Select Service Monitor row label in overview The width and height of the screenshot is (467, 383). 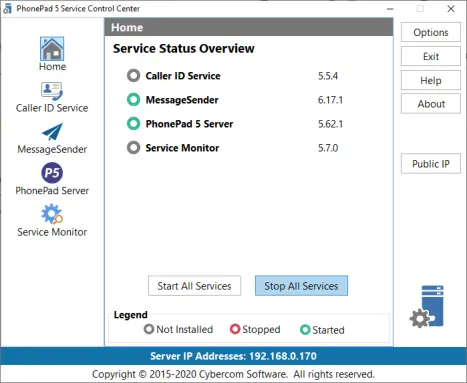(182, 148)
